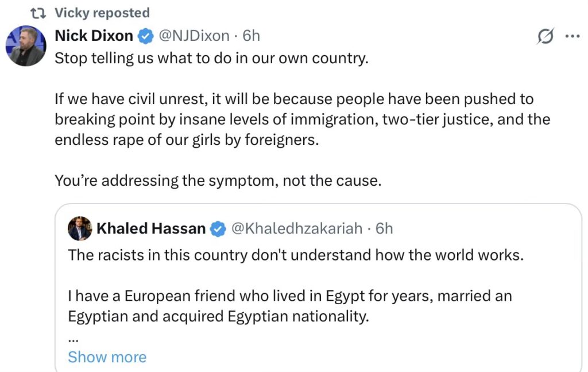Open the @Khaledhzakariah handle
This screenshot has height=372, width=588.
[x=297, y=229]
